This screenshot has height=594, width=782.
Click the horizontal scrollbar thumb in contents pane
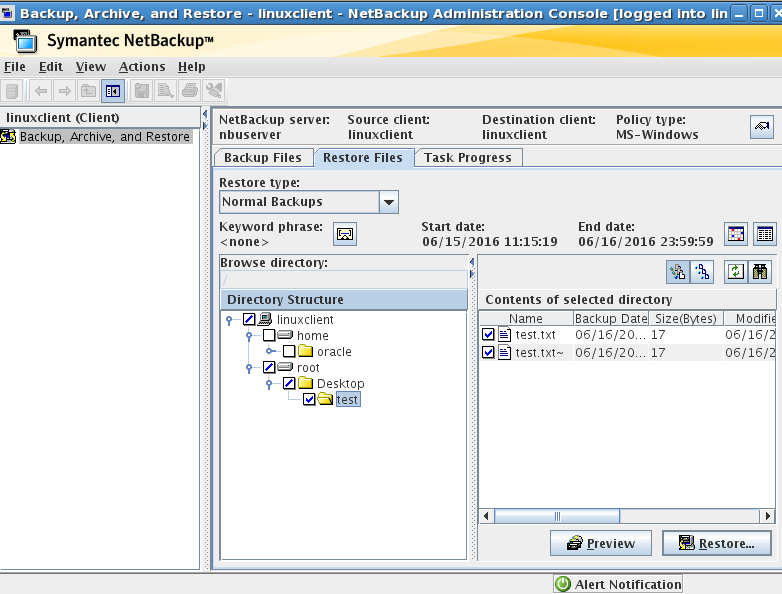pyautogui.click(x=557, y=516)
